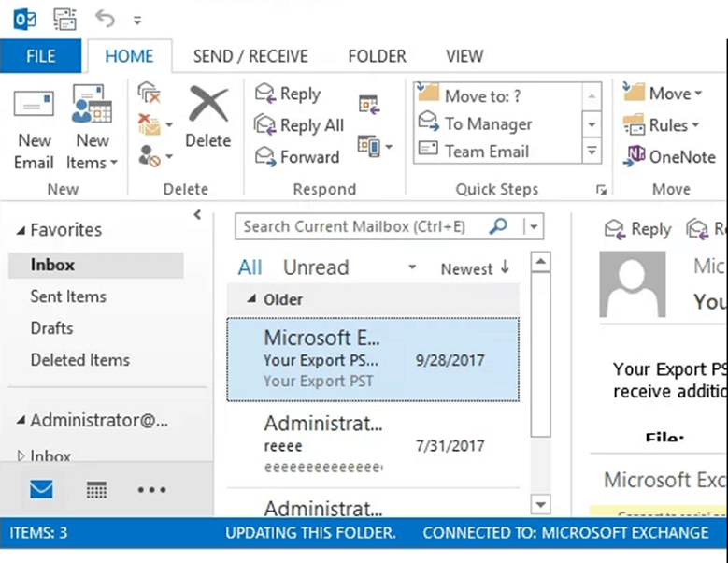Open the Deleted Items folder
Image resolution: width=728 pixels, height=563 pixels.
79,359
